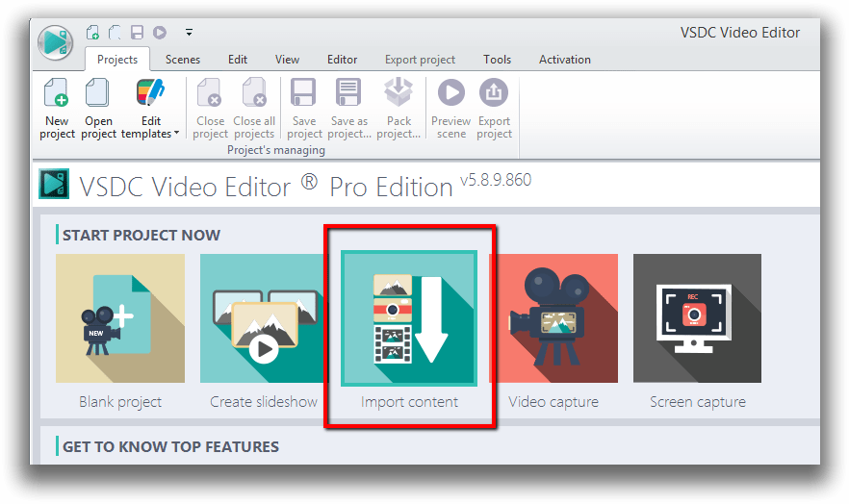Open the Editor ribbon tab
Screen dimensions: 849x504
342,60
